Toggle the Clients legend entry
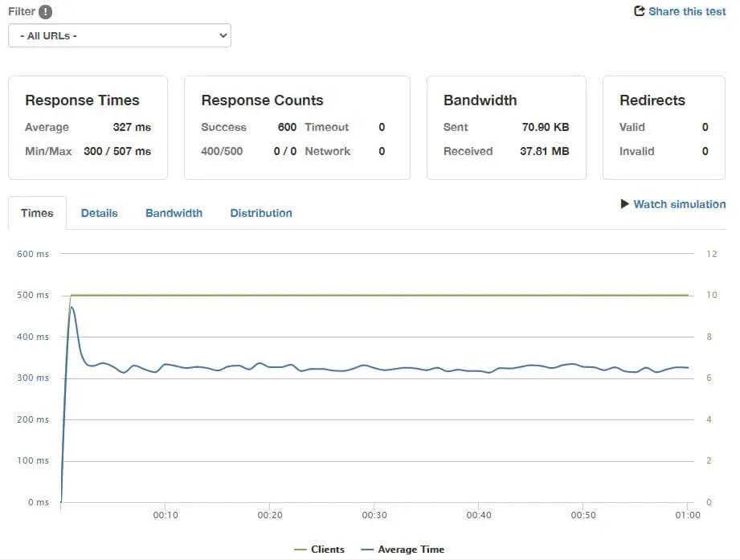The image size is (740, 560). (319, 549)
